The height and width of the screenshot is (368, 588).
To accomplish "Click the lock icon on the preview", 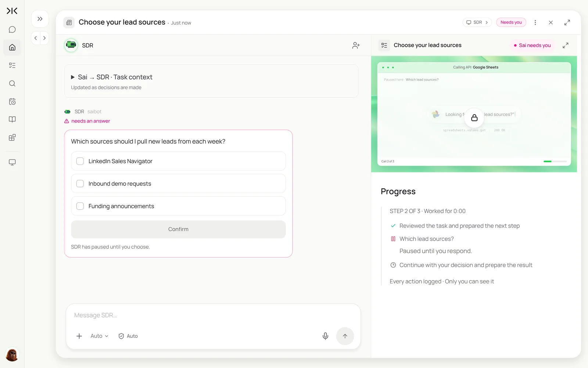I will (474, 118).
